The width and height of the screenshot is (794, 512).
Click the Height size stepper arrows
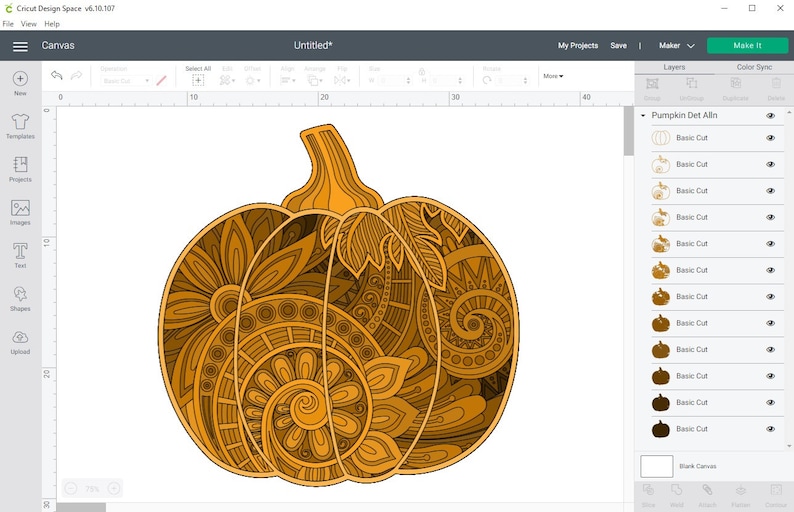coord(460,81)
